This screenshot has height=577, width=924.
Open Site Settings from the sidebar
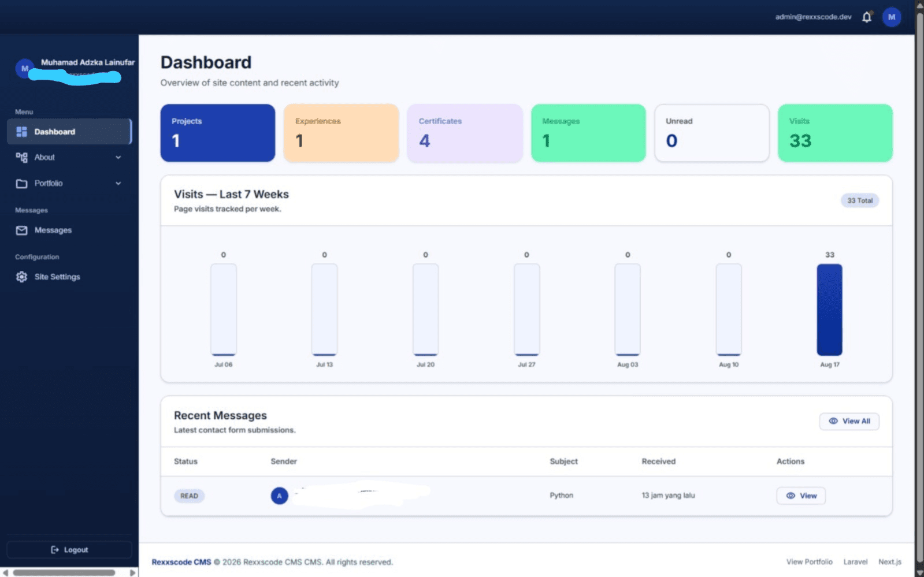69,277
